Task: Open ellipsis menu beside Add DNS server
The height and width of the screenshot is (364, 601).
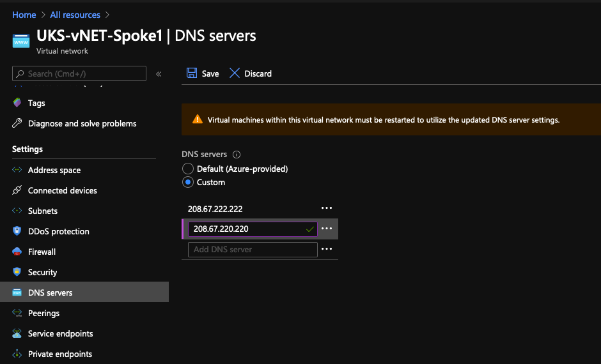Action: (x=327, y=249)
